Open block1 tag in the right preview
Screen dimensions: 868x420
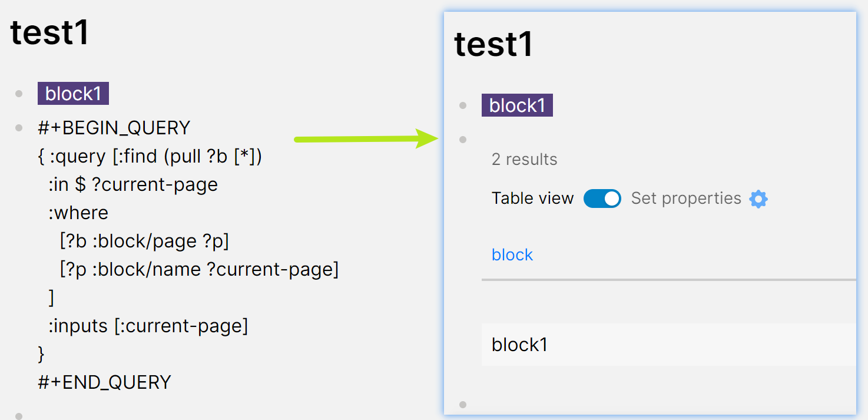point(516,105)
